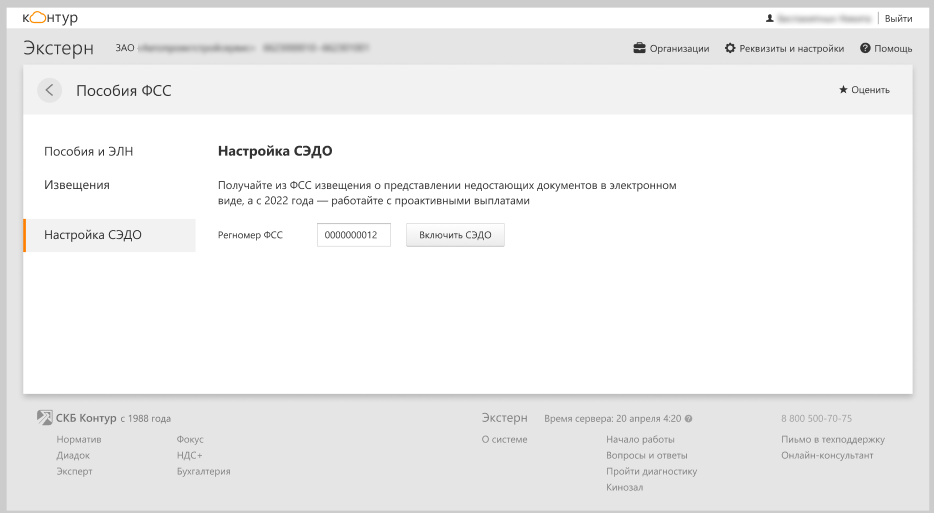Open the Вопросы и ответы link
Image resolution: width=934 pixels, height=513 pixels.
[647, 456]
